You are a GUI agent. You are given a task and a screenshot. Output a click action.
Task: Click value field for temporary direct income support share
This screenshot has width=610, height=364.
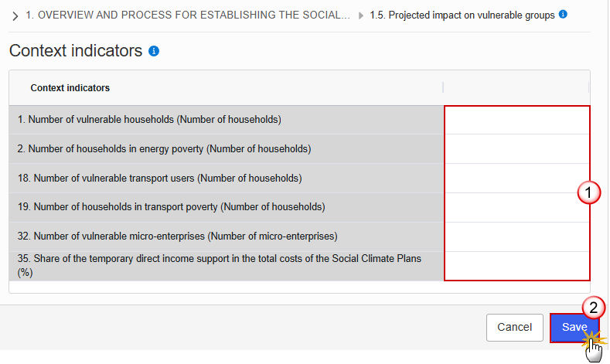(x=517, y=266)
